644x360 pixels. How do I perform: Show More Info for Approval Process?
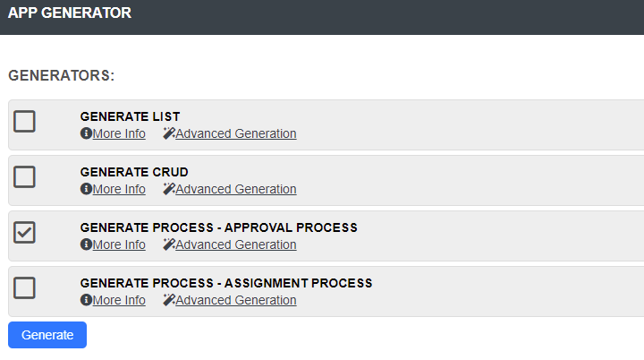click(x=119, y=244)
